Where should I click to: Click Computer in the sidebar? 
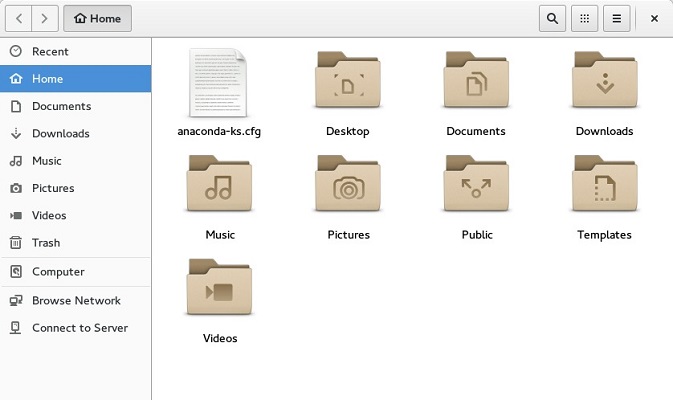click(x=58, y=272)
